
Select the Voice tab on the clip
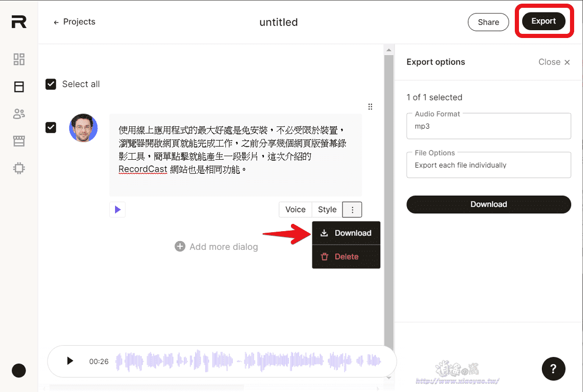tap(295, 209)
